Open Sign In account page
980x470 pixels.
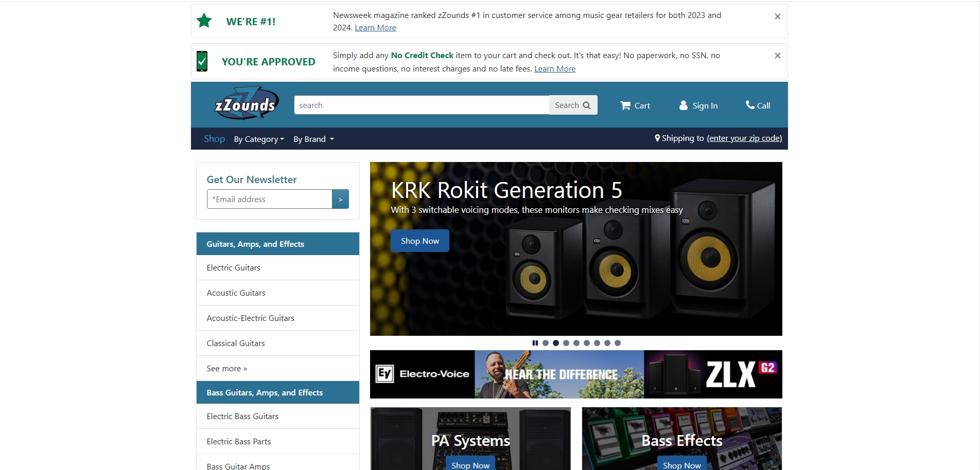698,105
